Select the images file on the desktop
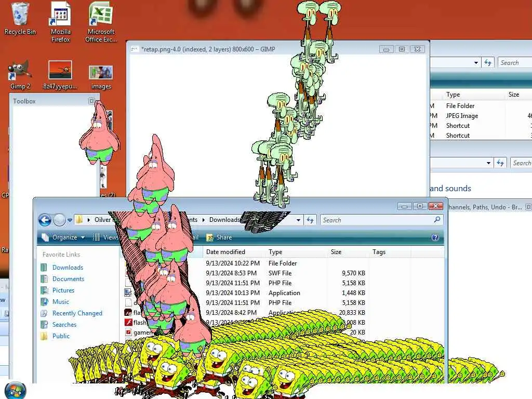The height and width of the screenshot is (399, 532). (x=101, y=77)
